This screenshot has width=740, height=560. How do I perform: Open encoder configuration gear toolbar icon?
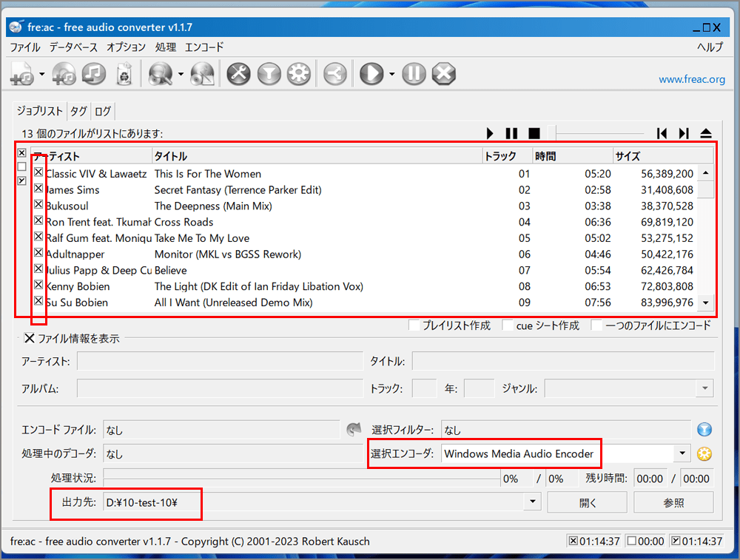point(298,74)
